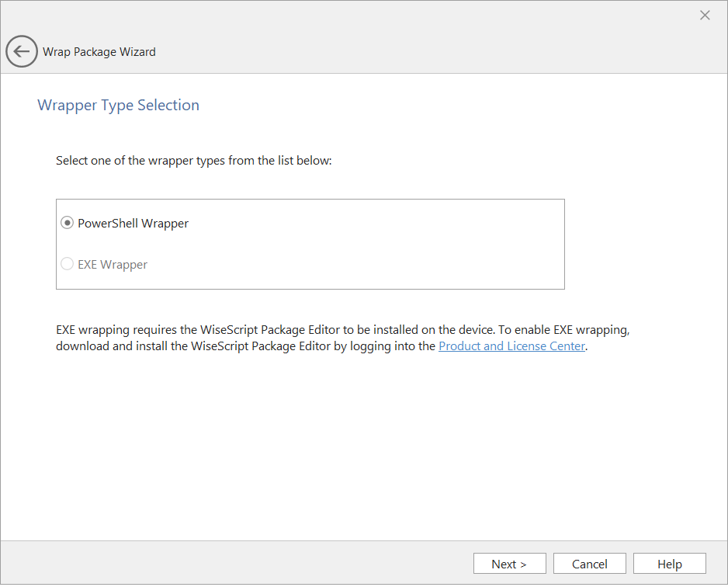
Task: Click the blank footer area left of Next
Action: [233, 564]
